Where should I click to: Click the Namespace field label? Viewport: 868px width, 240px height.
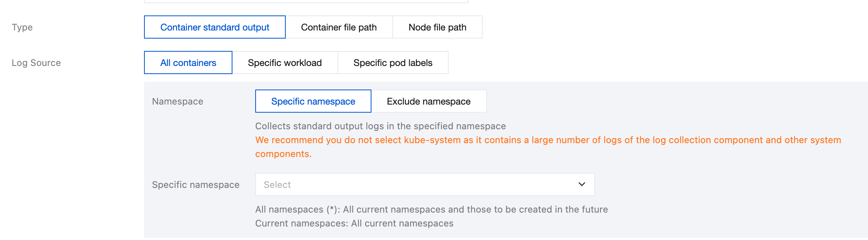(177, 101)
